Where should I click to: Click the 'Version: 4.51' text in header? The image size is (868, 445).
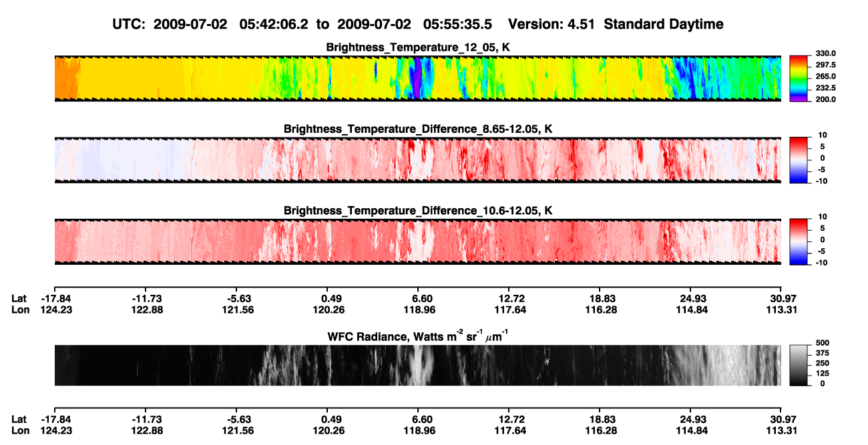(x=550, y=24)
